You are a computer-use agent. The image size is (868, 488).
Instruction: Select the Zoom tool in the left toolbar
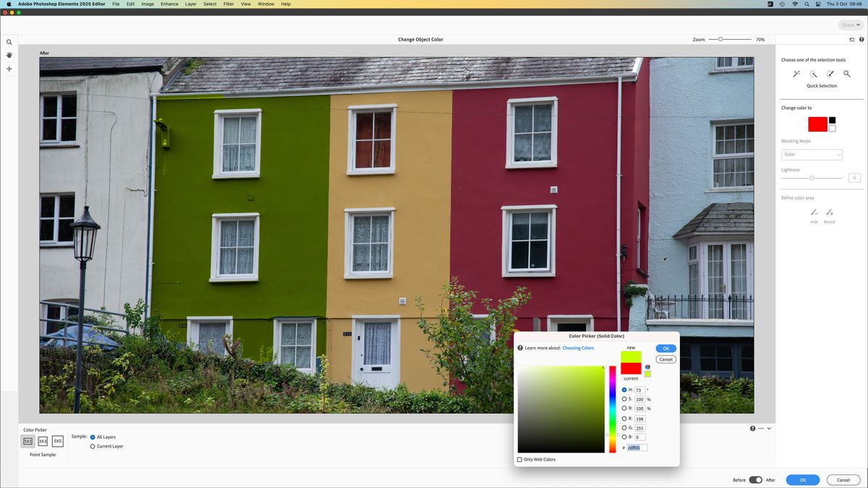pyautogui.click(x=9, y=42)
